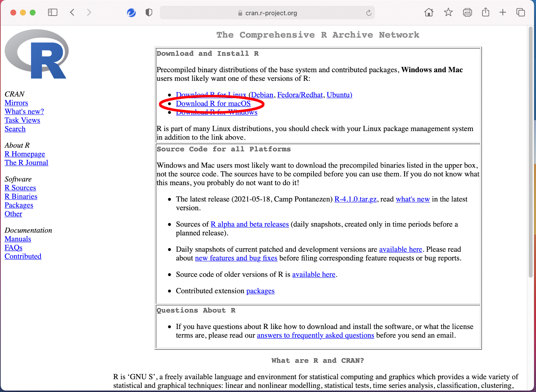Print the page using the printer icon
The width and height of the screenshot is (536, 392).
pos(468,12)
